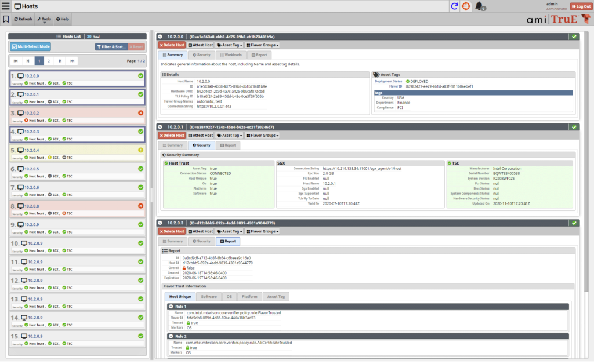Toggle Multi-Select Mode
The image size is (594, 364).
click(31, 46)
